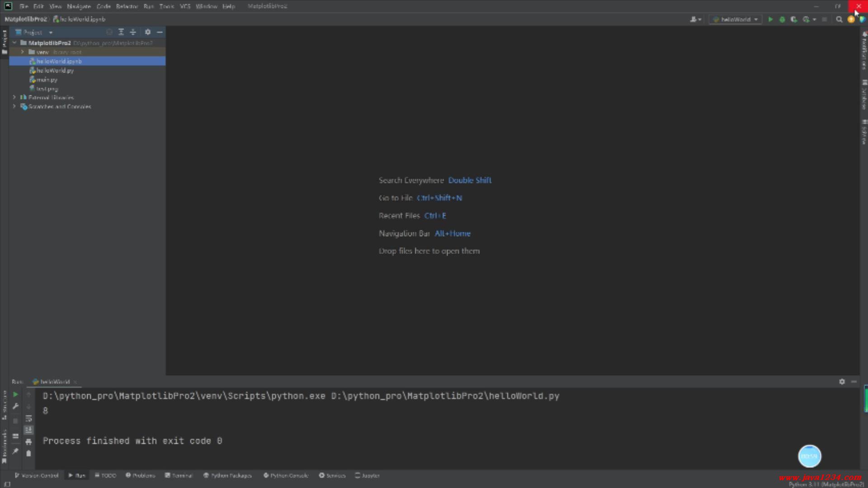
Task: Toggle scroll to end in console
Action: point(28,430)
